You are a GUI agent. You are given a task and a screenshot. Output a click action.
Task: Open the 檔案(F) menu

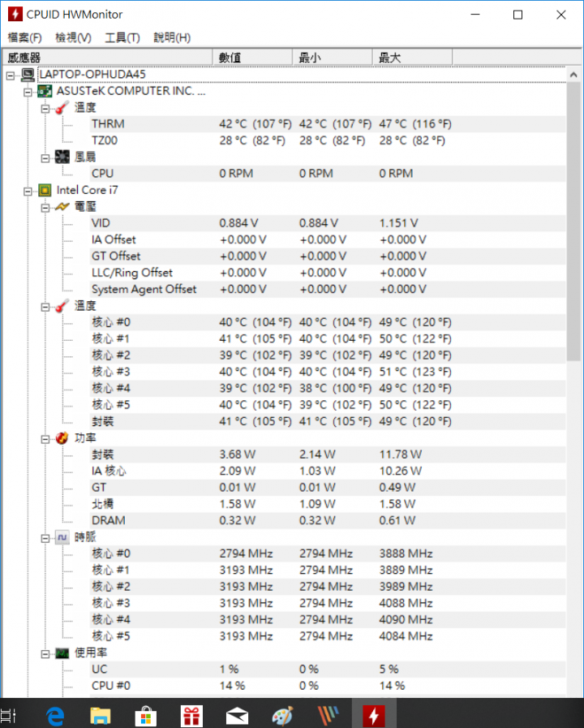point(24,37)
